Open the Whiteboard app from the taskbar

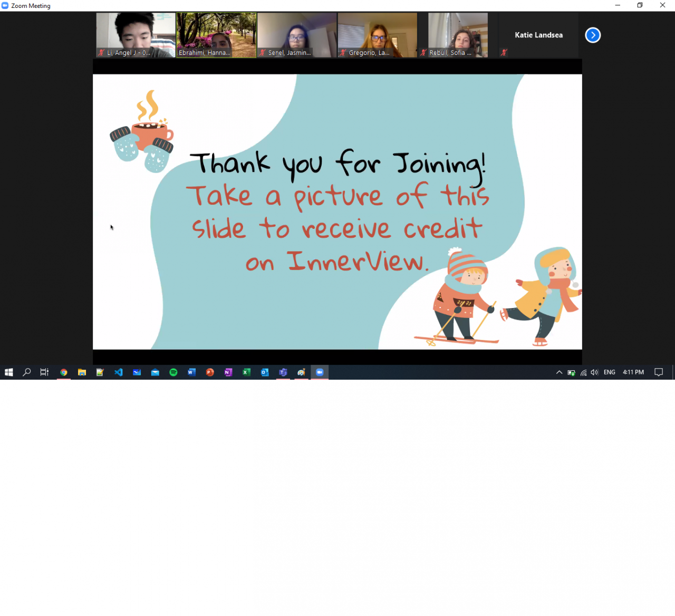137,372
